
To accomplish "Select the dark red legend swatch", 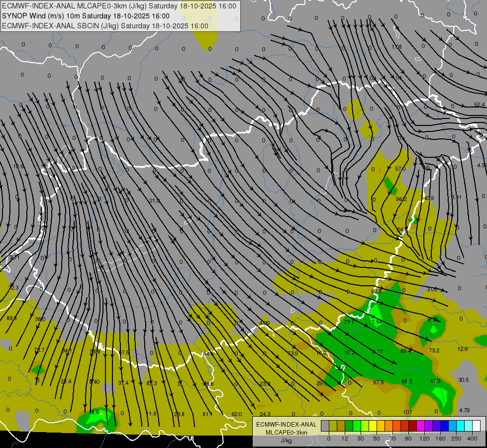I will pyautogui.click(x=413, y=426).
